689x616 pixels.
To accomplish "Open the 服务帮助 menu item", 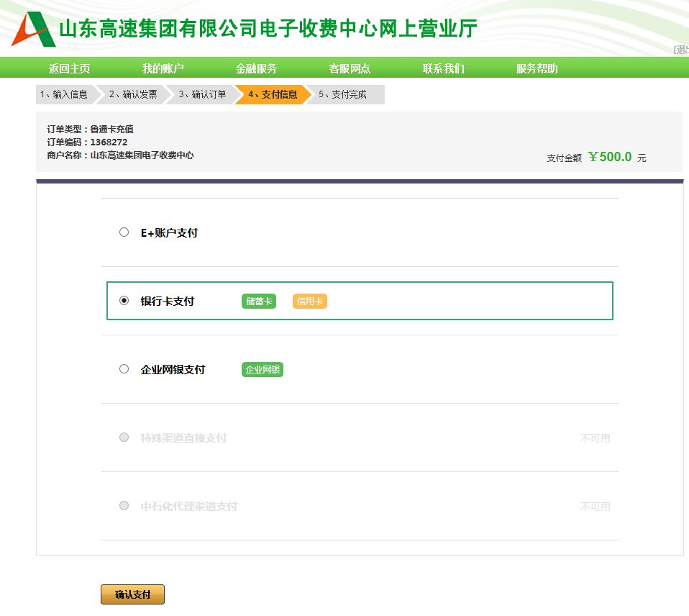I will click(537, 69).
